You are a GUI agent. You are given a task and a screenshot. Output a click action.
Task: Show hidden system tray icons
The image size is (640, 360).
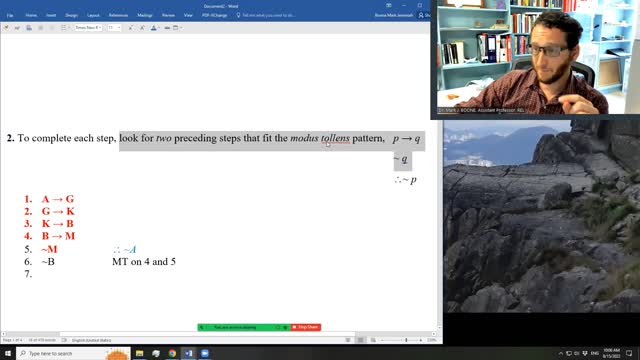(560, 353)
